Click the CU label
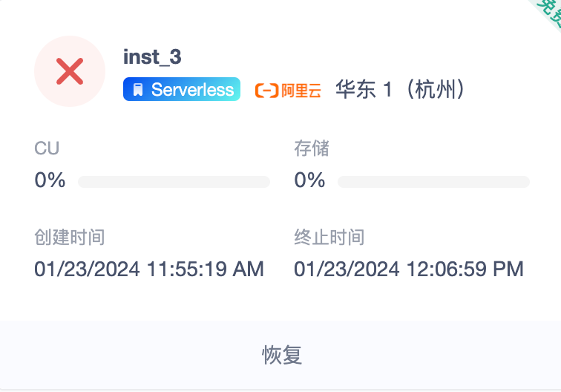 tap(47, 148)
